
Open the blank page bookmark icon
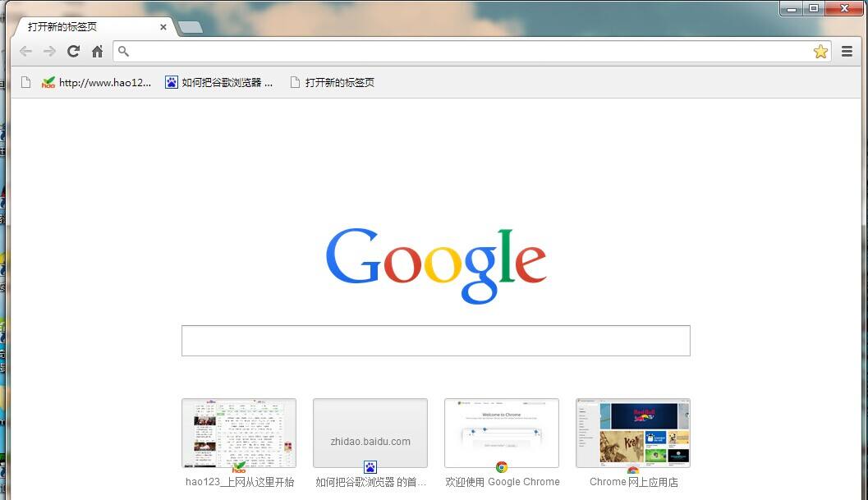25,82
